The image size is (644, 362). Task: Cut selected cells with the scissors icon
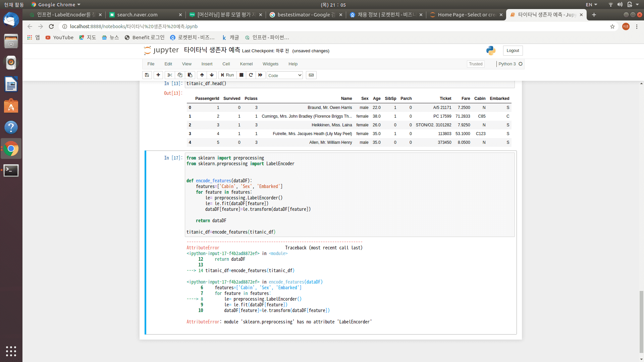(x=170, y=75)
